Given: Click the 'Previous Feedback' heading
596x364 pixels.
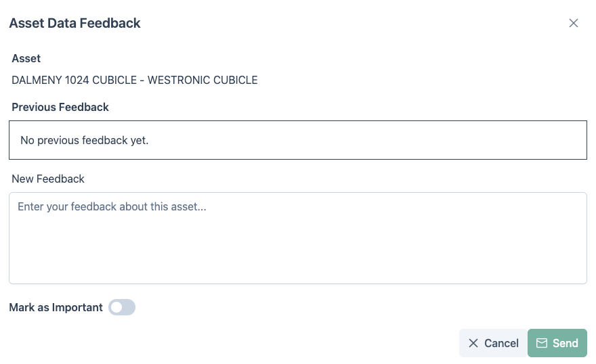Looking at the screenshot, I should click(x=60, y=107).
